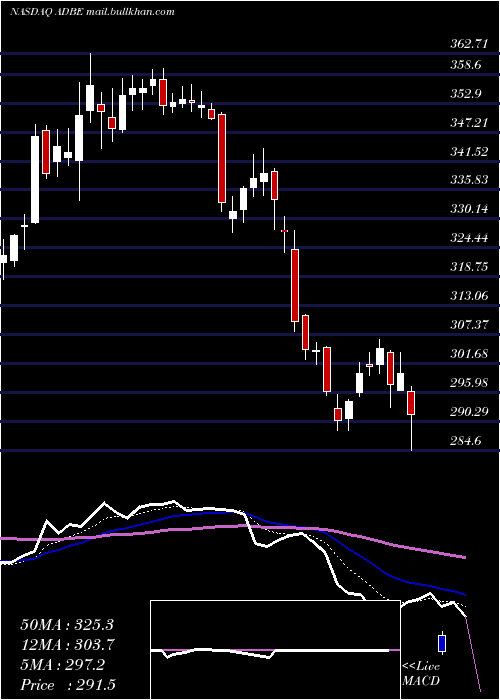Click the last red candlestick near 291
The width and height of the screenshot is (500, 700).
(411, 403)
